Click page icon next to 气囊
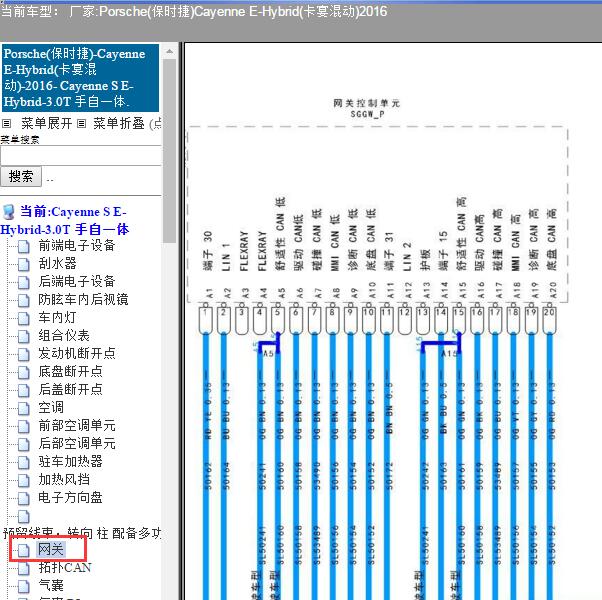 (23, 587)
